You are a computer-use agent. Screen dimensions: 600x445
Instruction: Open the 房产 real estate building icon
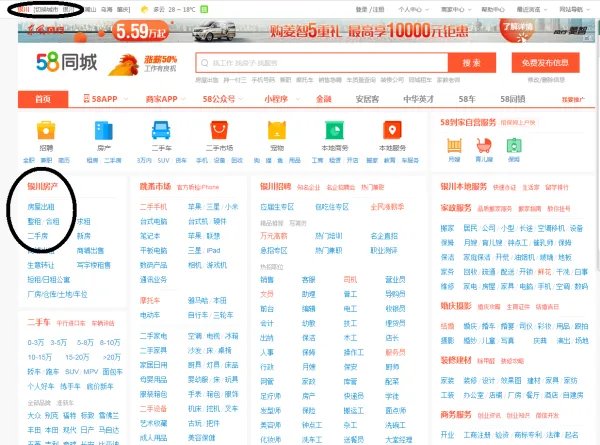click(104, 130)
